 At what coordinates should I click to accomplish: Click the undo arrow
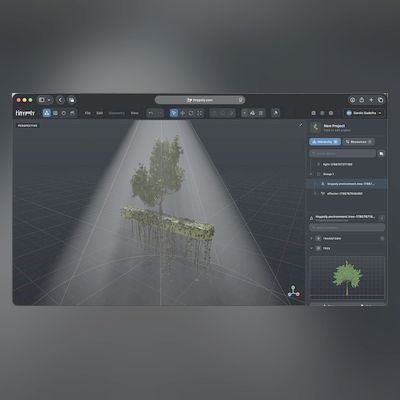[151, 113]
